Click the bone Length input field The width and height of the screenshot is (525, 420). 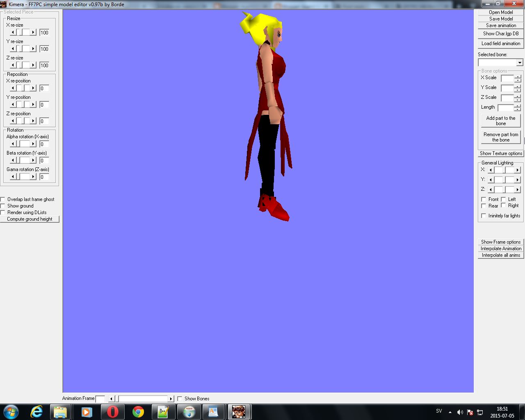506,107
